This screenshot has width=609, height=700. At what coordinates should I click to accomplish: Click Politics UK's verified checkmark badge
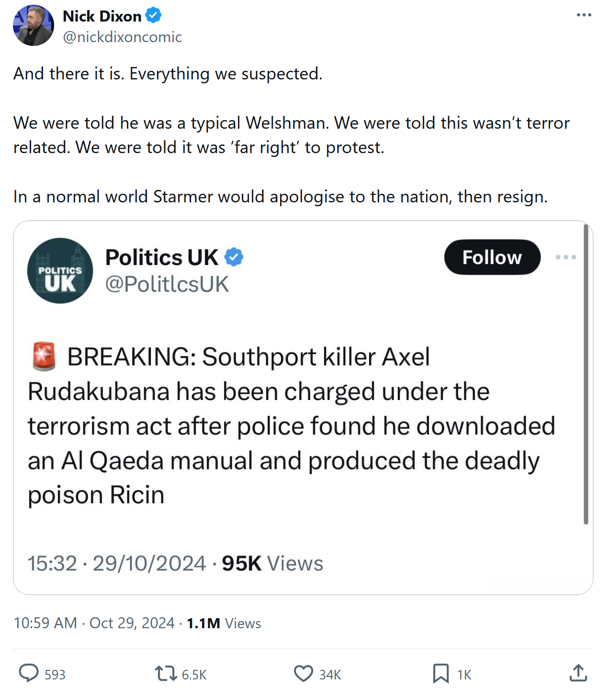(x=234, y=257)
